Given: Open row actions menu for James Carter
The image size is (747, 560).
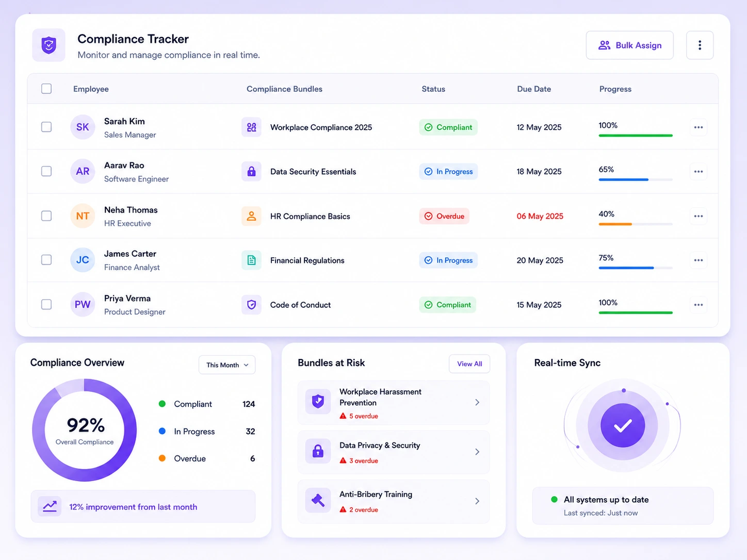Looking at the screenshot, I should pos(699,260).
